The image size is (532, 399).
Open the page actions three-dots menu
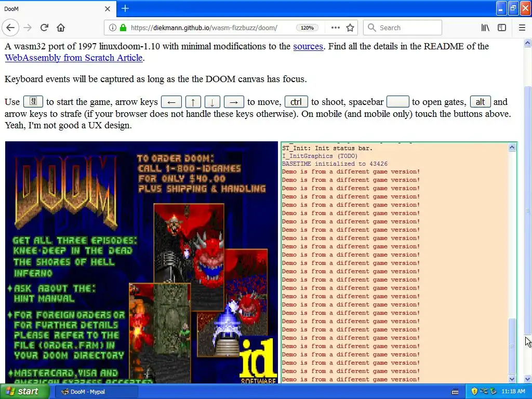coord(335,28)
